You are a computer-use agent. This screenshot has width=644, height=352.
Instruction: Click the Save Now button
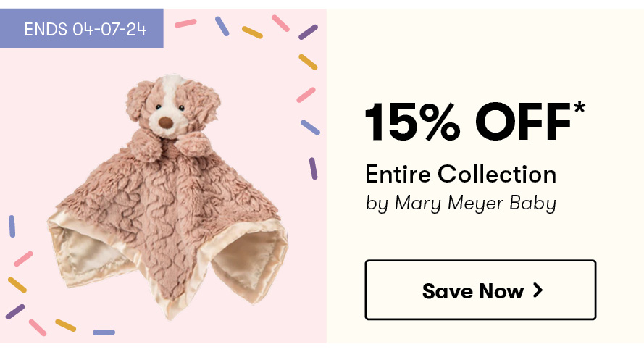[x=480, y=290]
